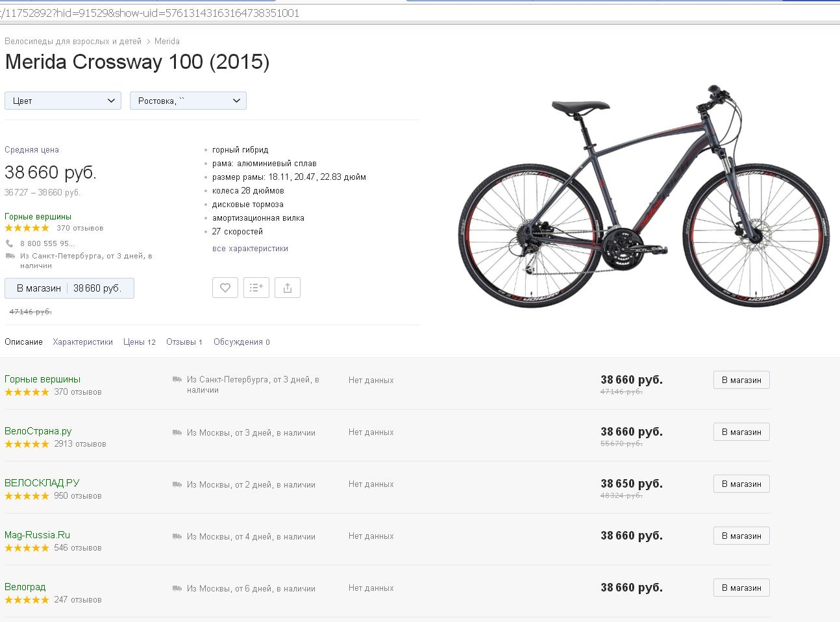This screenshot has width=840, height=622.
Task: Click В магазин button for Велоград
Action: [741, 588]
